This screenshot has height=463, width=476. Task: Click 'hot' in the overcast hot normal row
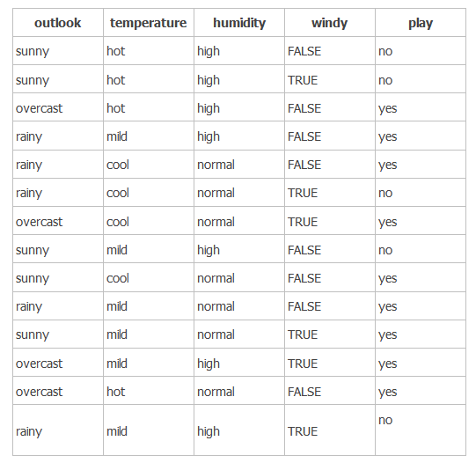(x=115, y=392)
